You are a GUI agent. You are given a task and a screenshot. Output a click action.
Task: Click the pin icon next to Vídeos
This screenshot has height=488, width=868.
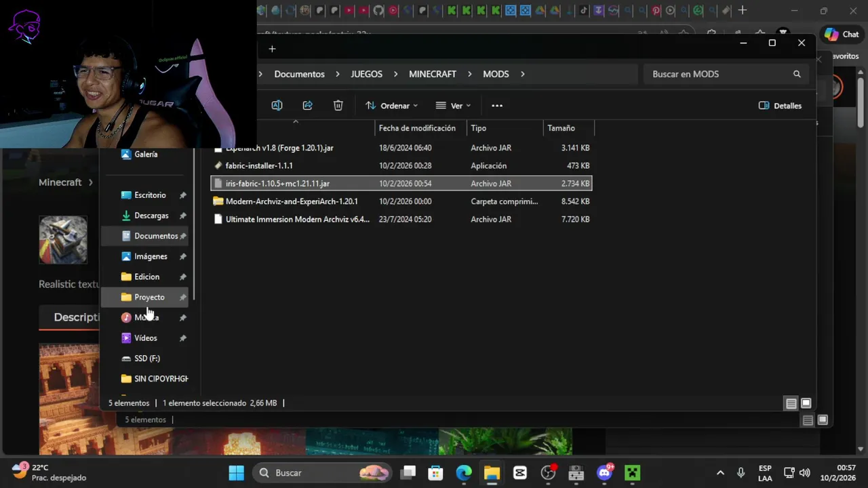(x=182, y=338)
